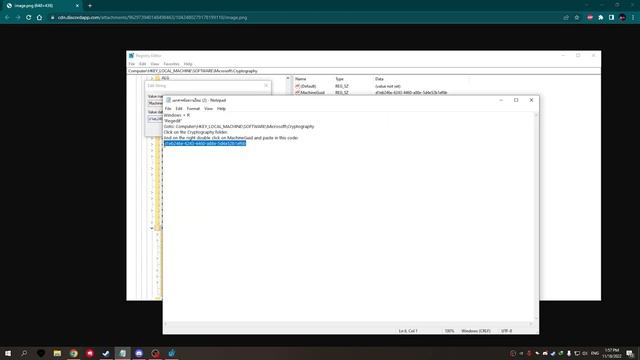The image size is (640, 360).
Task: Open a new Chrome tab
Action: click(90, 6)
